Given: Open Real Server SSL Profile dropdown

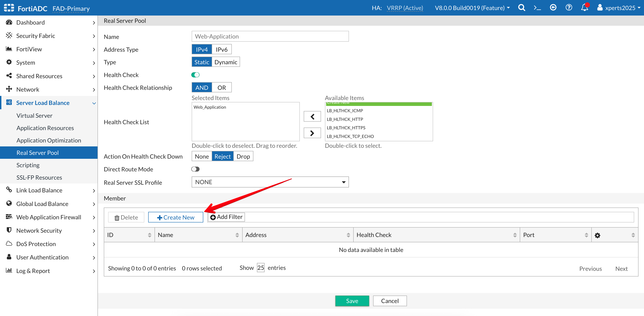Looking at the screenshot, I should [270, 182].
